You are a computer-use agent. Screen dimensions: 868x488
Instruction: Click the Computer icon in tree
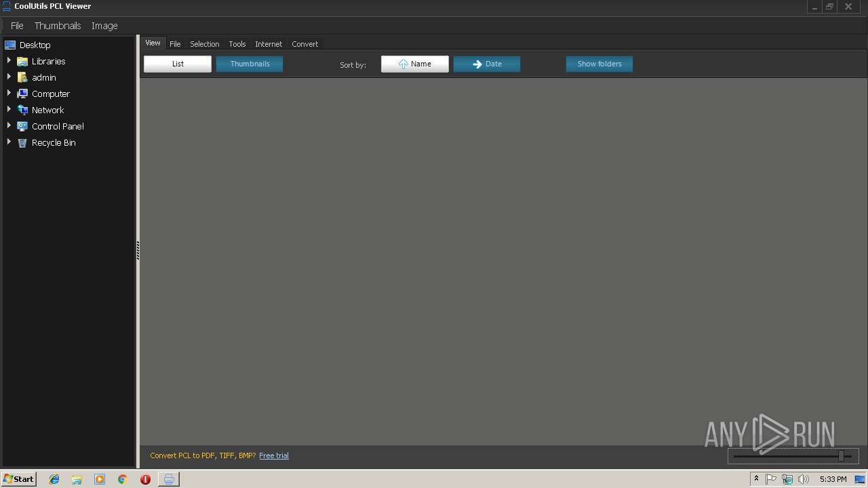tap(22, 94)
